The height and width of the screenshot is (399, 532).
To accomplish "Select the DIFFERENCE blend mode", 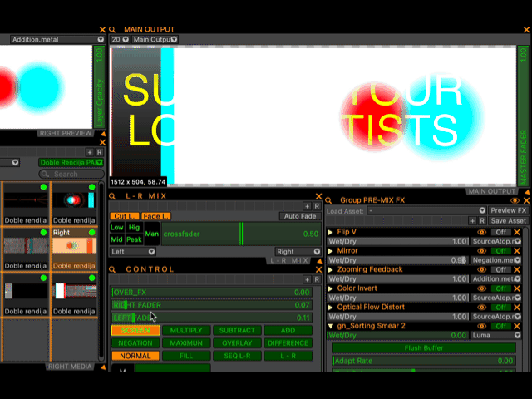I will coord(288,343).
